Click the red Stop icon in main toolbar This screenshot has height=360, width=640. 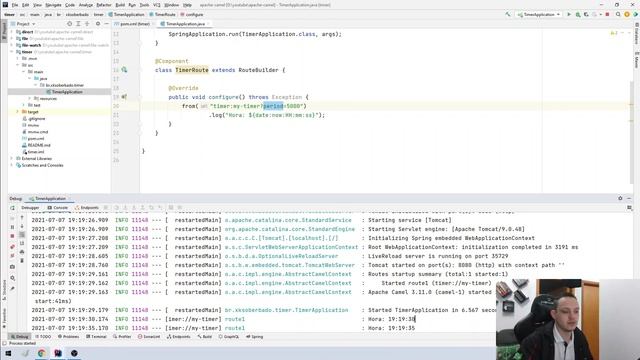coord(607,14)
